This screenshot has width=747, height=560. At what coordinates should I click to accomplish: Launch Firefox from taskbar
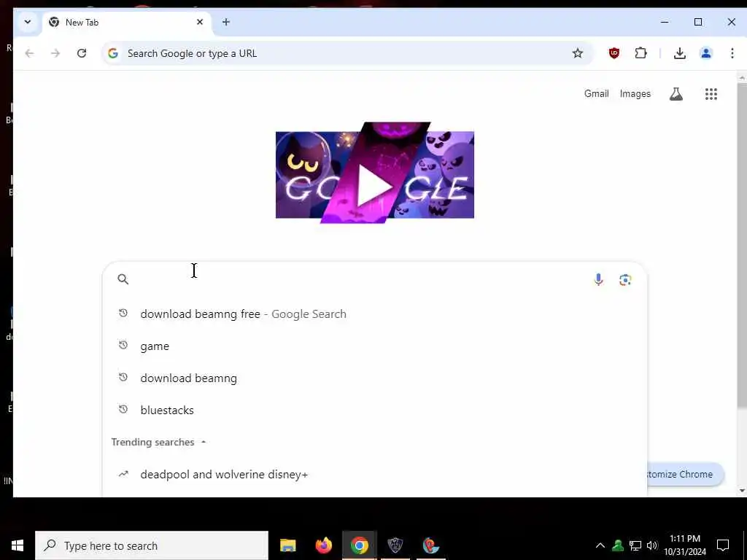pyautogui.click(x=323, y=545)
